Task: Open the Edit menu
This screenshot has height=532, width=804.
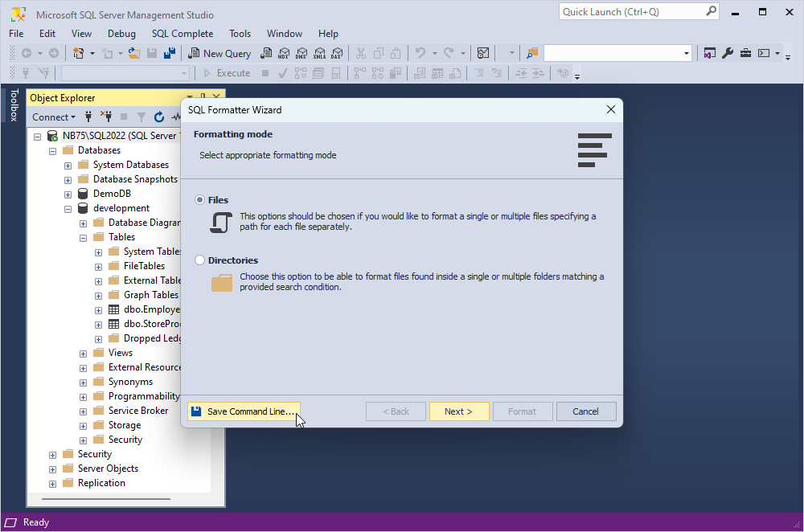Action: (47, 33)
